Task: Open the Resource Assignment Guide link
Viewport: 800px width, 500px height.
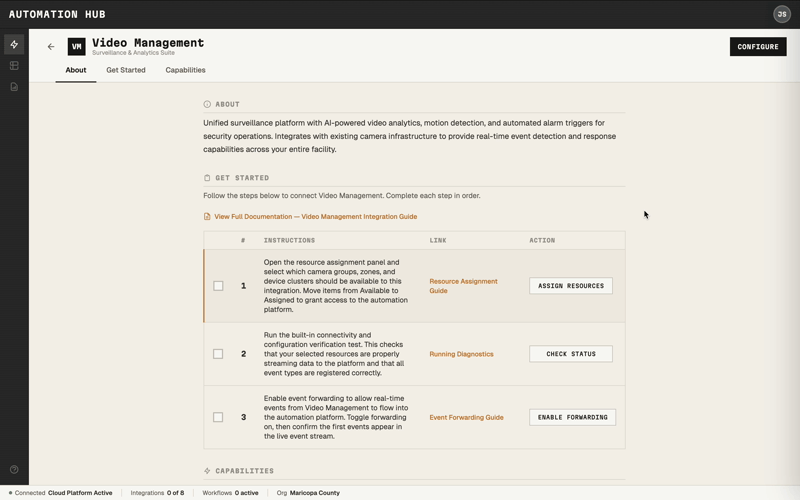Action: tap(463, 286)
